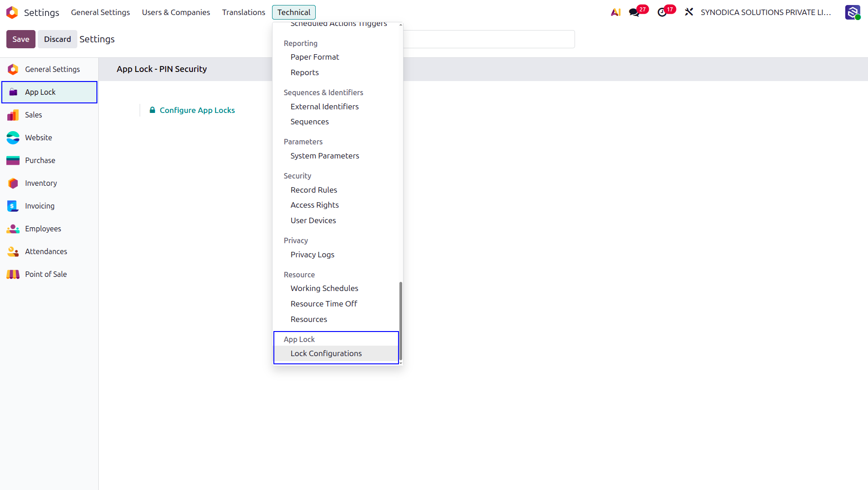Click the Sales sidebar icon

pyautogui.click(x=13, y=115)
